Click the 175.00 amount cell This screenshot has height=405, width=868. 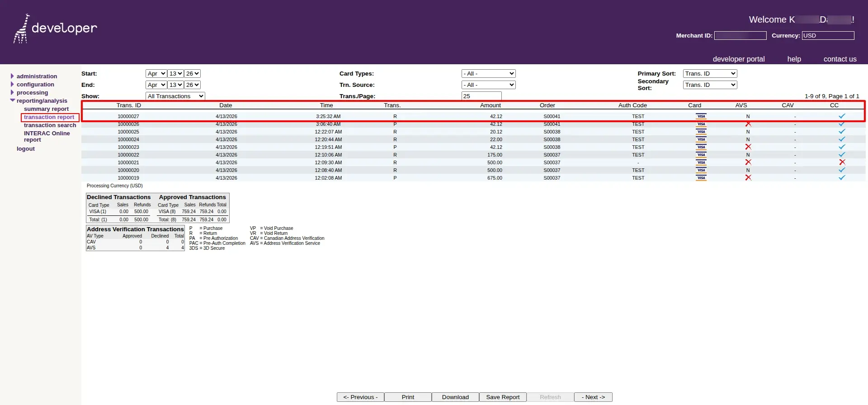[x=495, y=155]
